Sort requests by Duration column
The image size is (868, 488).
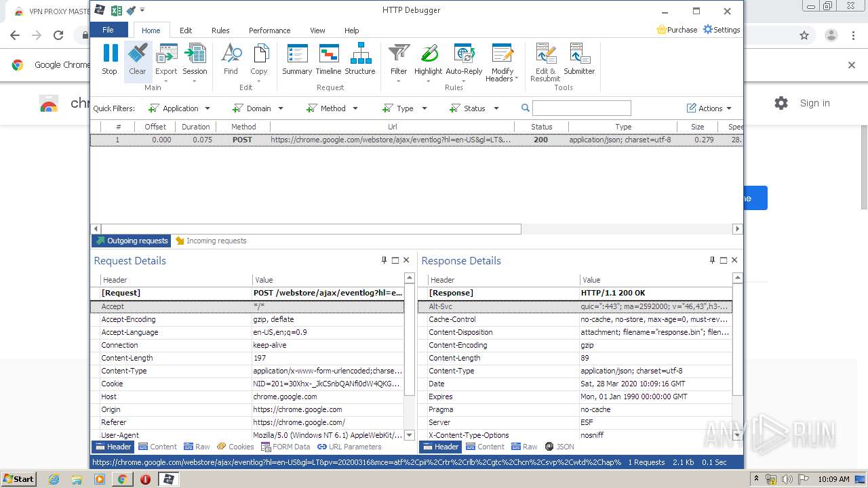point(195,127)
